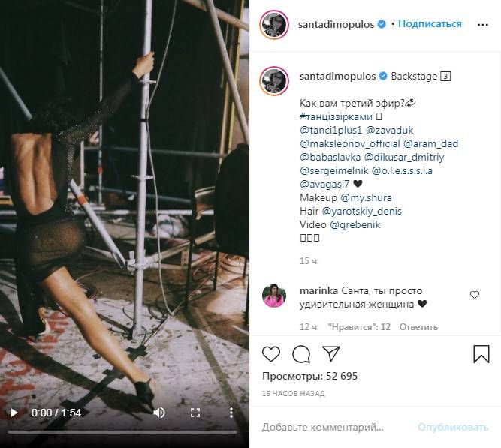This screenshot has height=448, width=501.
Task: Open santadimopulos header profile avatar
Action: tap(274, 25)
